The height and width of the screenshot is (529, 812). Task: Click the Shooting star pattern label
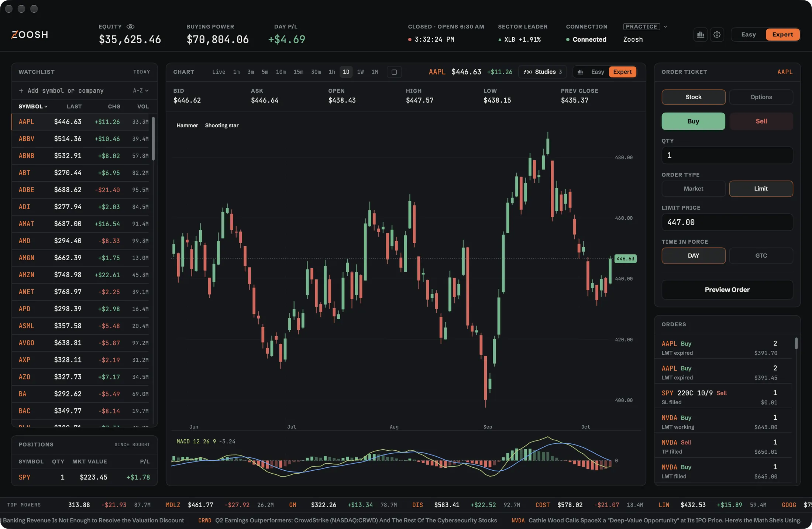(221, 126)
